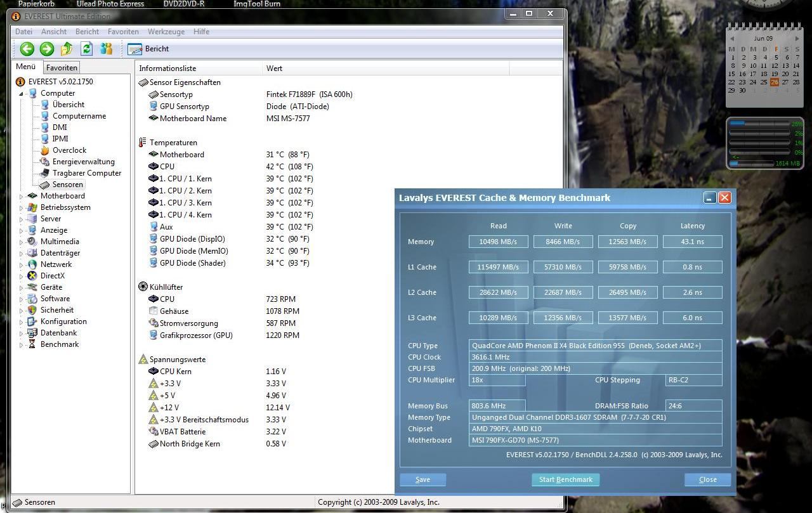Expand the Betriebssystem tree node
The image size is (812, 513).
click(x=21, y=208)
